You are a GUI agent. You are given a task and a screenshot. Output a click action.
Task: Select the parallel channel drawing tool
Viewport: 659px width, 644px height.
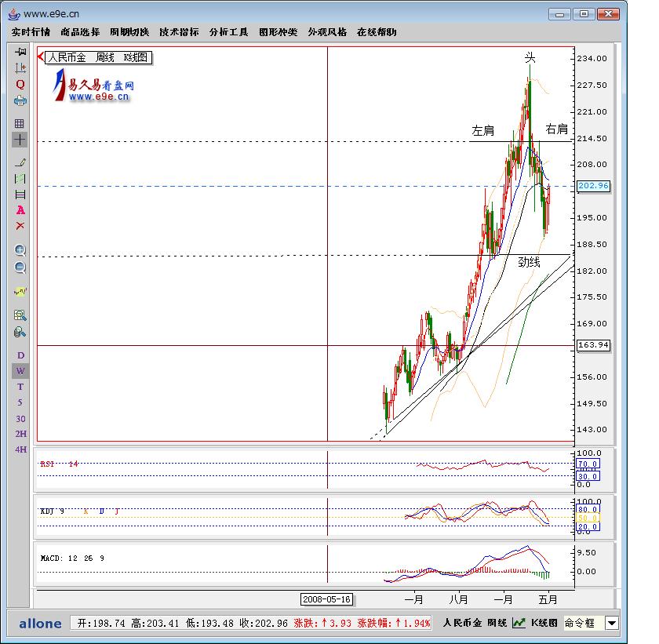(x=20, y=179)
